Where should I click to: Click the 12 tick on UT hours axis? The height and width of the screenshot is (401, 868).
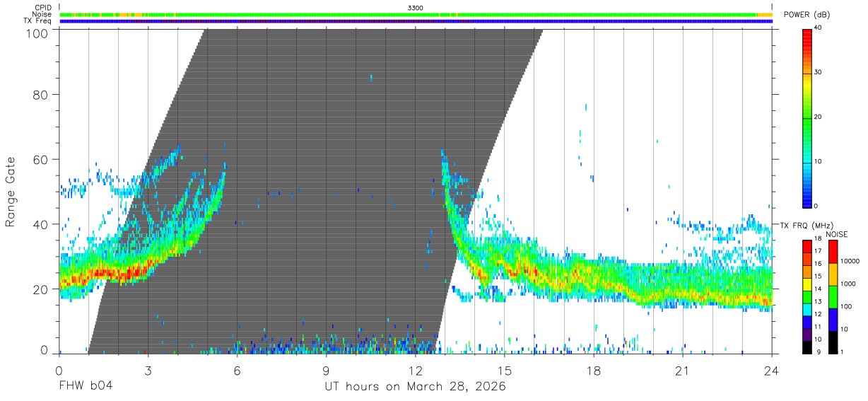416,371
